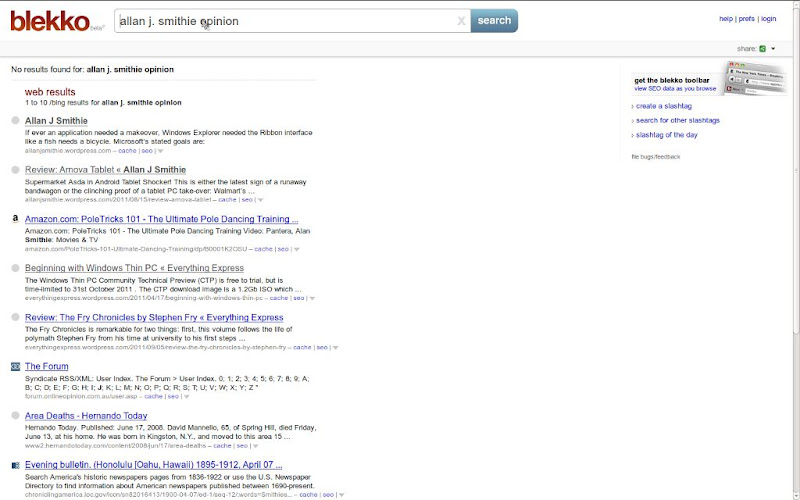
Task: Click favicon beside Area Deaths result
Action: coord(15,415)
